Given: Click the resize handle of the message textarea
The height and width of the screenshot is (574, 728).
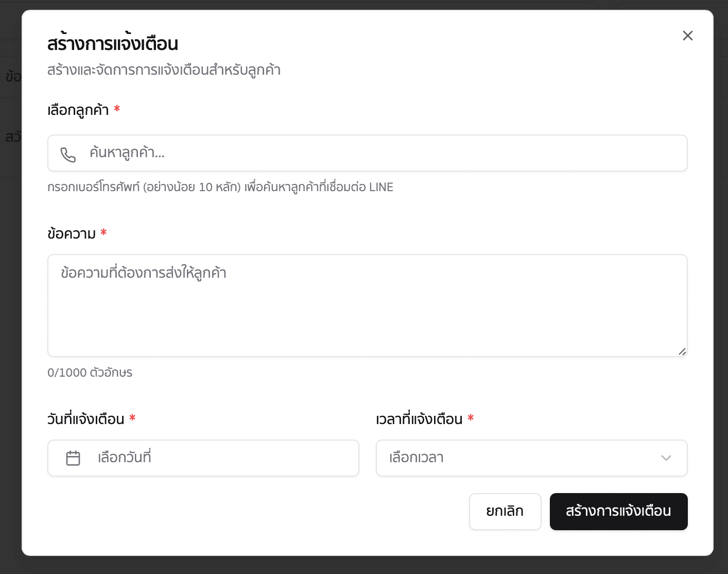Looking at the screenshot, I should (683, 352).
